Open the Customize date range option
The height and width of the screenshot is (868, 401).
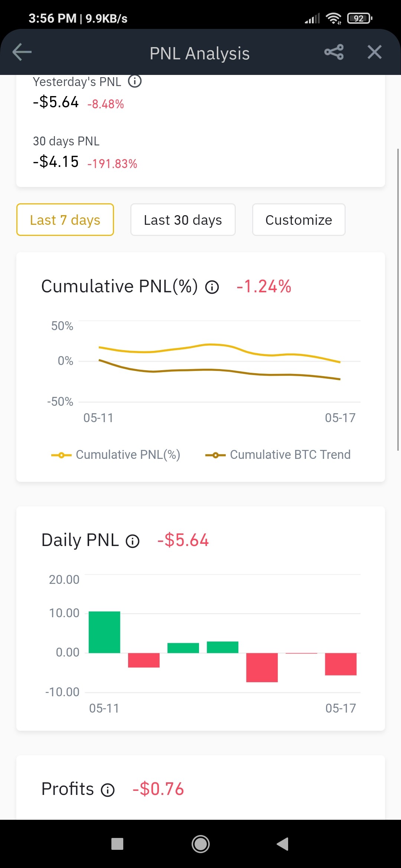(299, 220)
